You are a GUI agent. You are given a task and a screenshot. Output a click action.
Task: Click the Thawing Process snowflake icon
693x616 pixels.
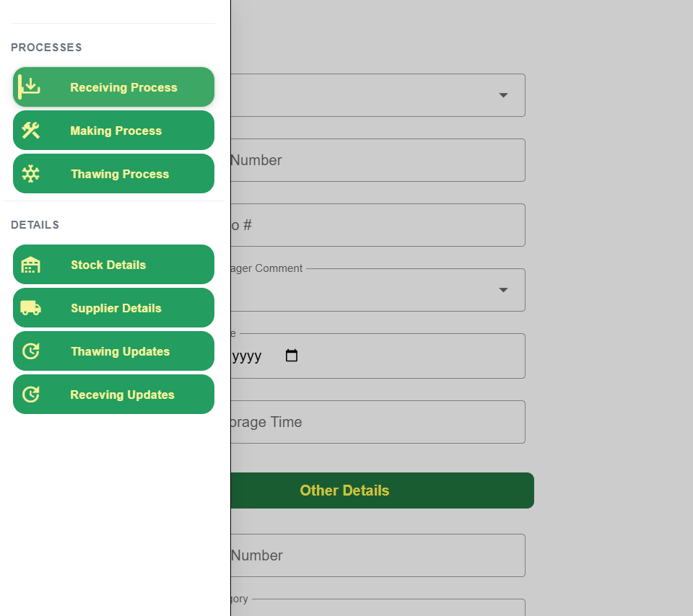click(x=30, y=174)
